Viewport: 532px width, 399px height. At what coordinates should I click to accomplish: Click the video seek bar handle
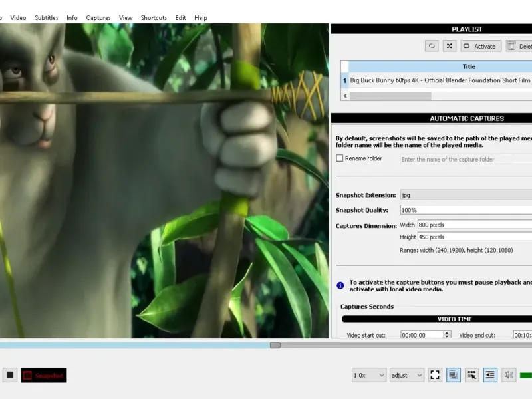click(275, 345)
